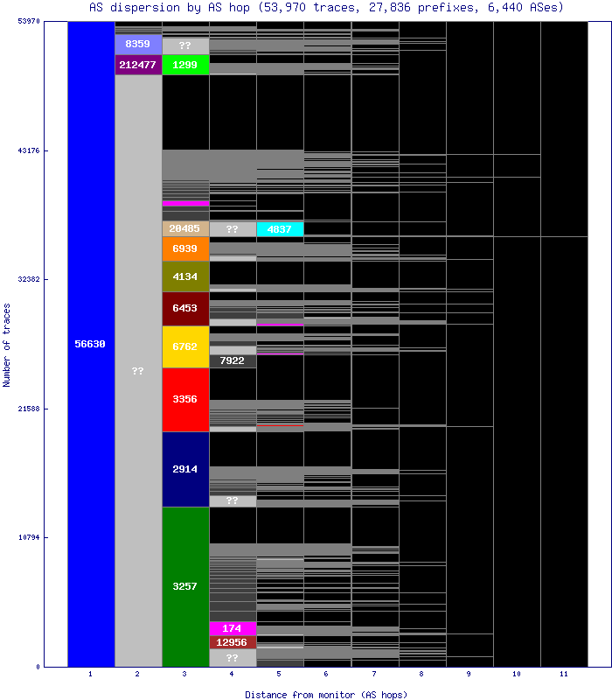
Task: Click the tan 20485 block
Action: 185,228
